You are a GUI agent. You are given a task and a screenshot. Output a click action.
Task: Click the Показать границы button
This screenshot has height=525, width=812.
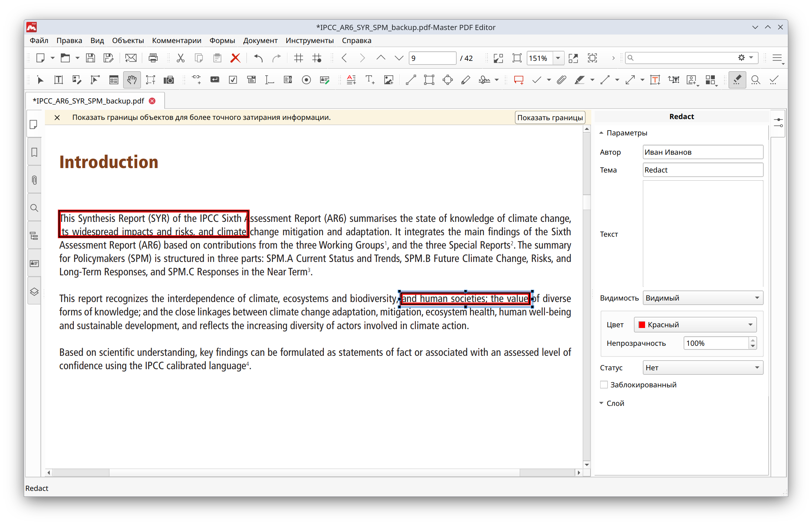pyautogui.click(x=550, y=118)
